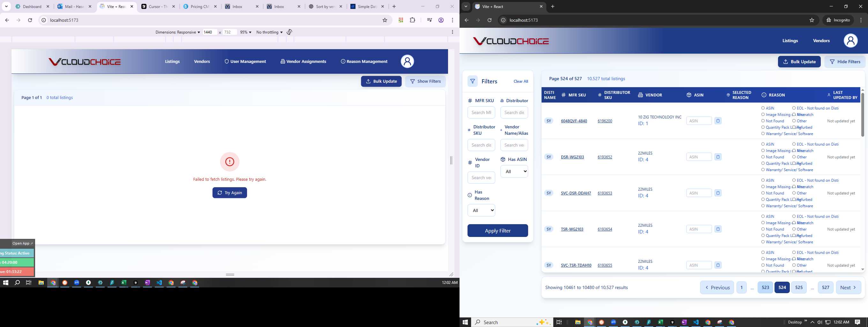The image size is (868, 327).
Task: Select Other reason for DSR-WG2103 row
Action: click(794, 157)
